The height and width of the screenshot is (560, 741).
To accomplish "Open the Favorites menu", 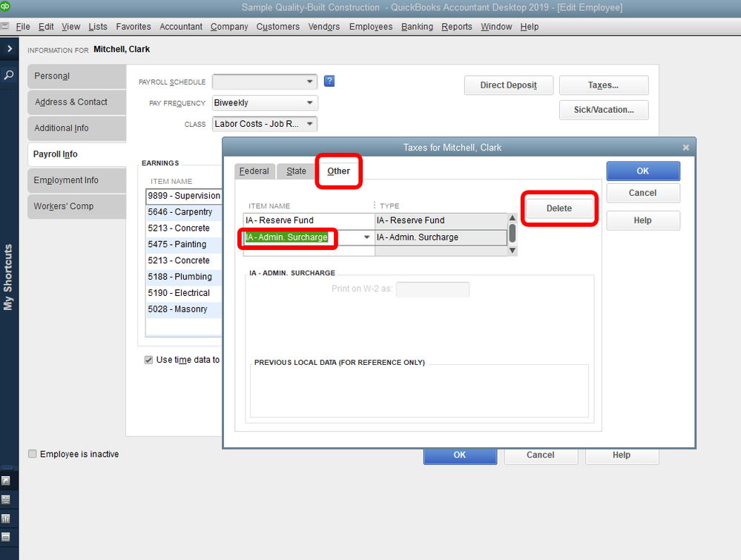I will (x=134, y=27).
